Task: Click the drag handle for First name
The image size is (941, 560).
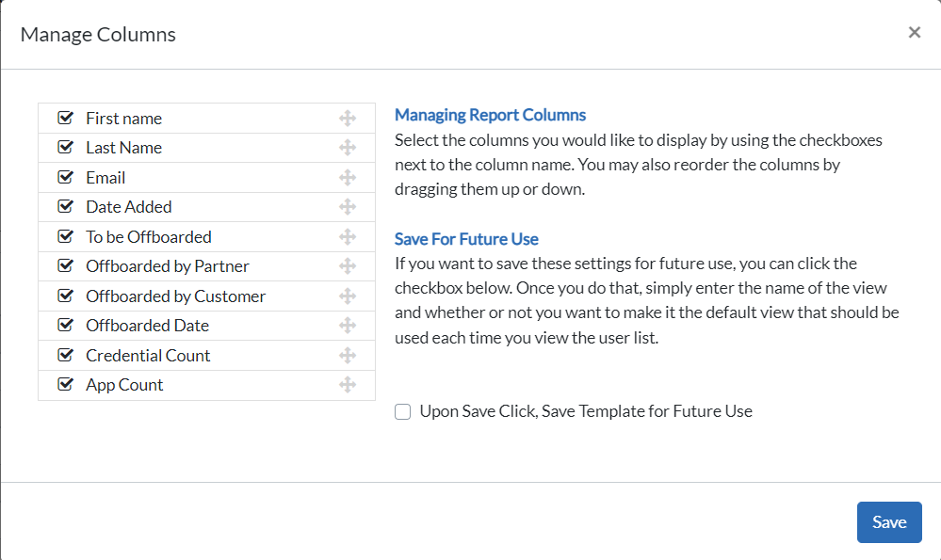Action: [347, 119]
